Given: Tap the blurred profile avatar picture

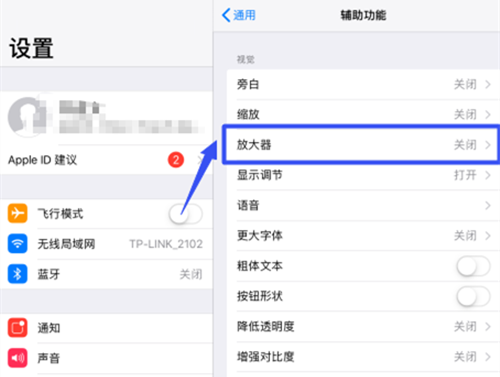Looking at the screenshot, I should 27,117.
